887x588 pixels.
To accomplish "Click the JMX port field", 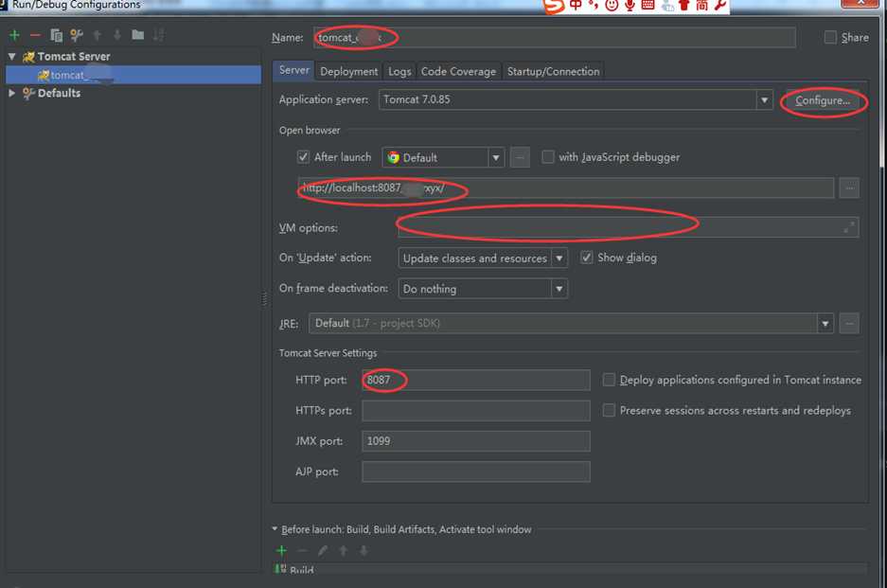I will point(476,441).
